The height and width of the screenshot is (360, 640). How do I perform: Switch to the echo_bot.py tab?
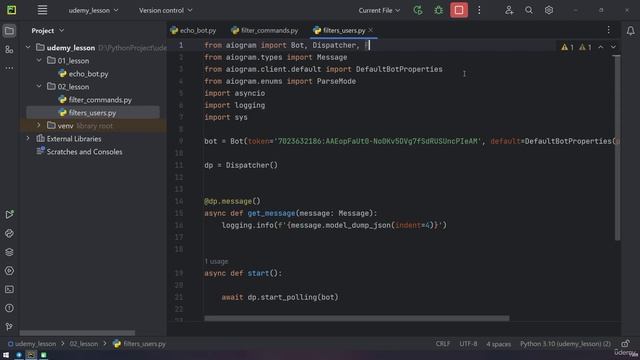pos(193,31)
